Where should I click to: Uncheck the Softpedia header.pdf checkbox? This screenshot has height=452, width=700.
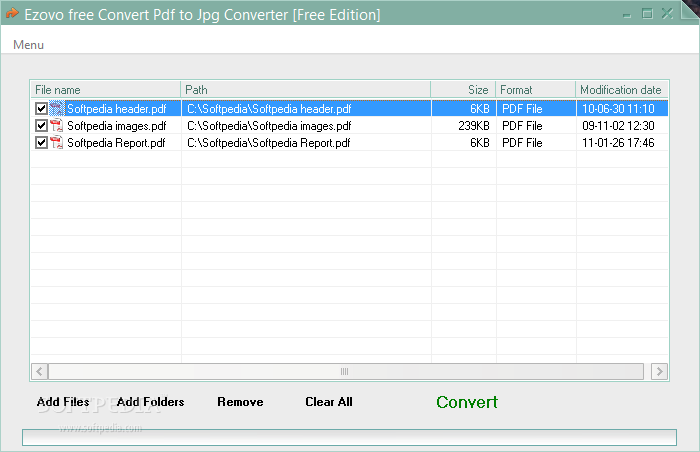coord(41,109)
